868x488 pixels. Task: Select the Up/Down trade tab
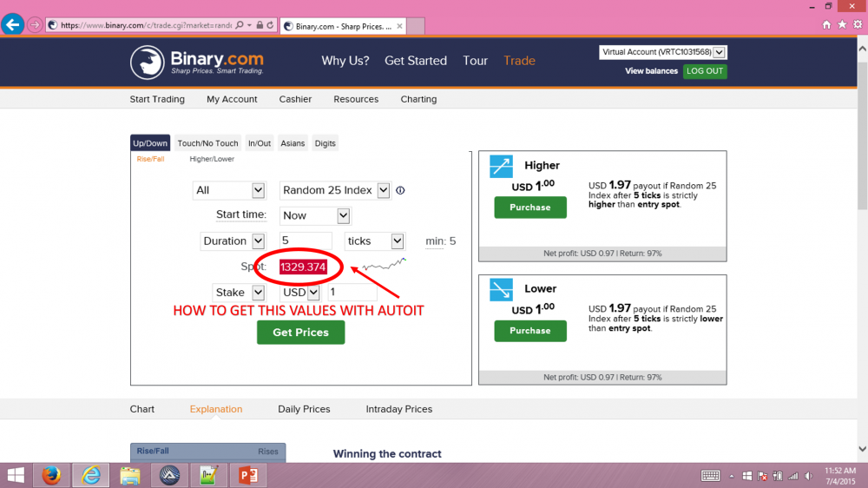click(150, 143)
